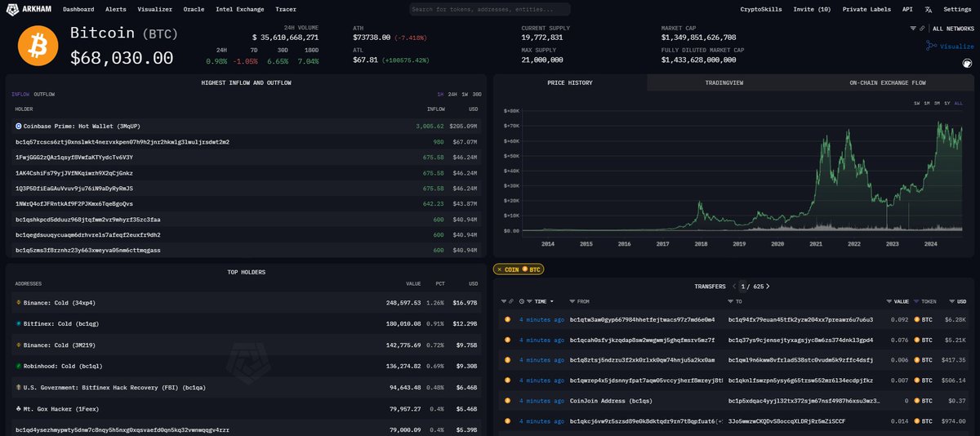Remove the COIN BTC filter with its X
Screen dimensions: 980x436
[x=499, y=269]
